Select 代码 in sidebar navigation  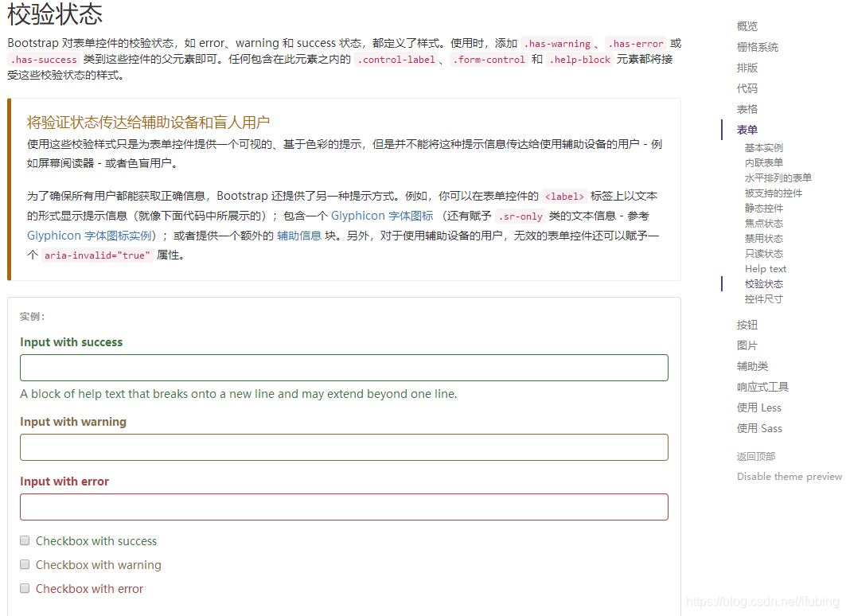click(747, 88)
